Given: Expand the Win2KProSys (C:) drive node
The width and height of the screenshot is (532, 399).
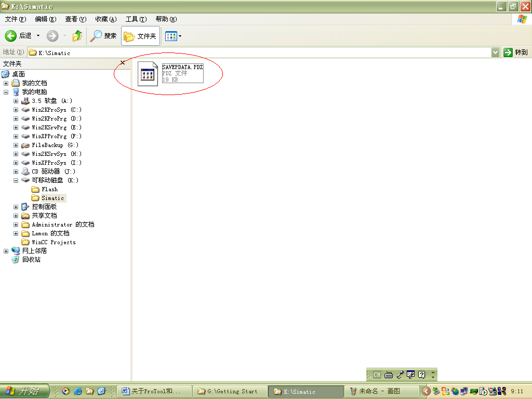Looking at the screenshot, I should tap(16, 110).
